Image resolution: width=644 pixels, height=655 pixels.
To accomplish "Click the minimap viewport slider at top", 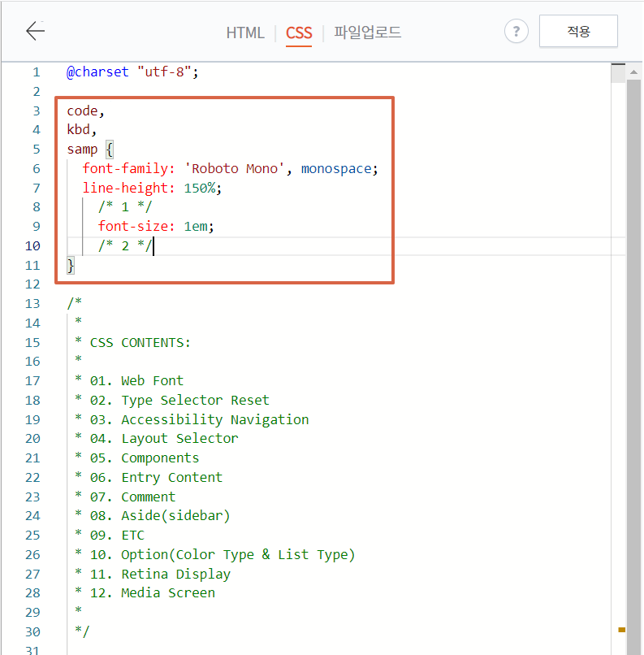I will click(x=618, y=73).
